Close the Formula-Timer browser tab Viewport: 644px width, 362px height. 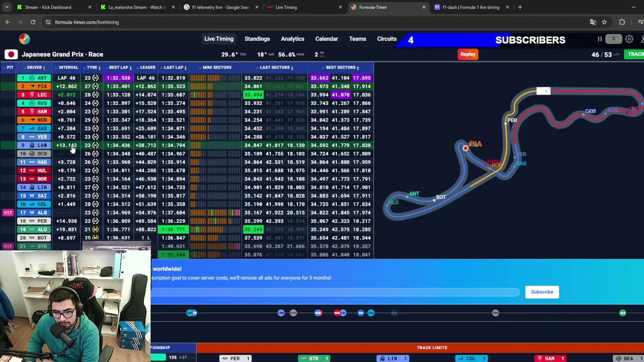[x=424, y=7]
